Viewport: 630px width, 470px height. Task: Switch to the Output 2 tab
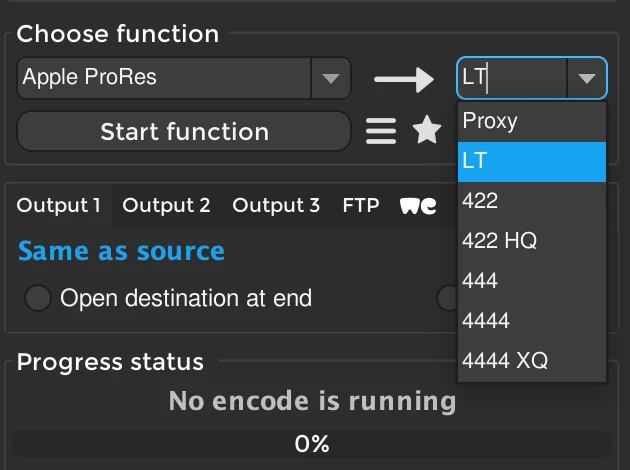pos(166,205)
